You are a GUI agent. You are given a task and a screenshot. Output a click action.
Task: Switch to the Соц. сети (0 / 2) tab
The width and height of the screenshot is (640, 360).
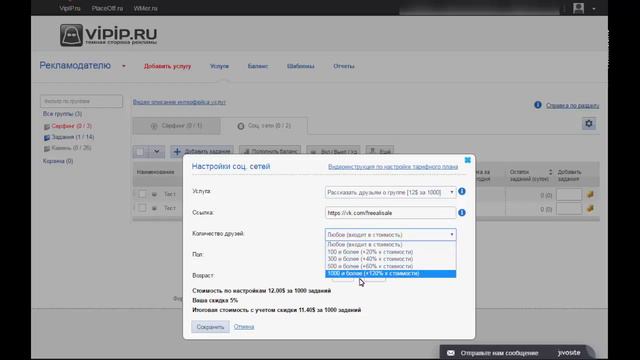(x=264, y=126)
